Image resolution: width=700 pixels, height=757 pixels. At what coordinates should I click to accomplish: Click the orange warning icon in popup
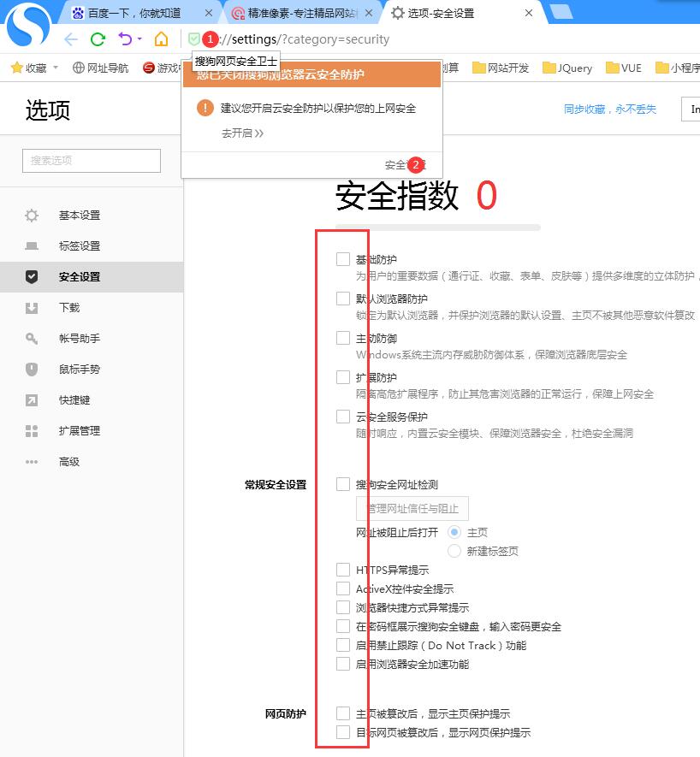coord(205,108)
